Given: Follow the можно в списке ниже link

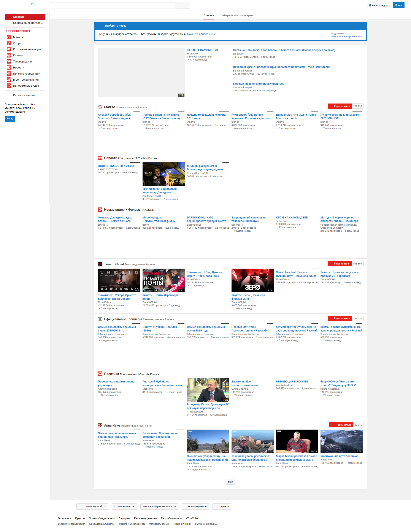Looking at the screenshot, I should pos(201,34).
